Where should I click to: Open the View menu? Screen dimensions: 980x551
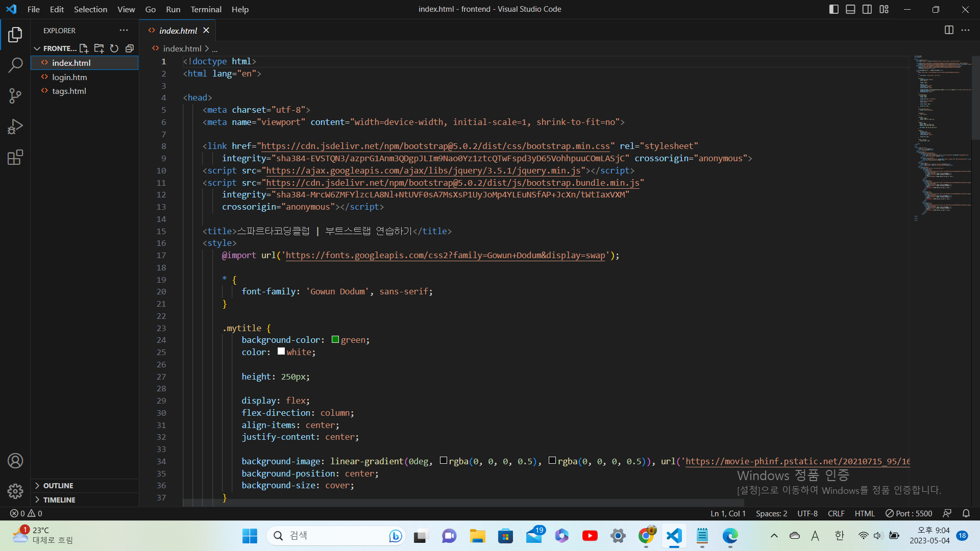pos(126,9)
